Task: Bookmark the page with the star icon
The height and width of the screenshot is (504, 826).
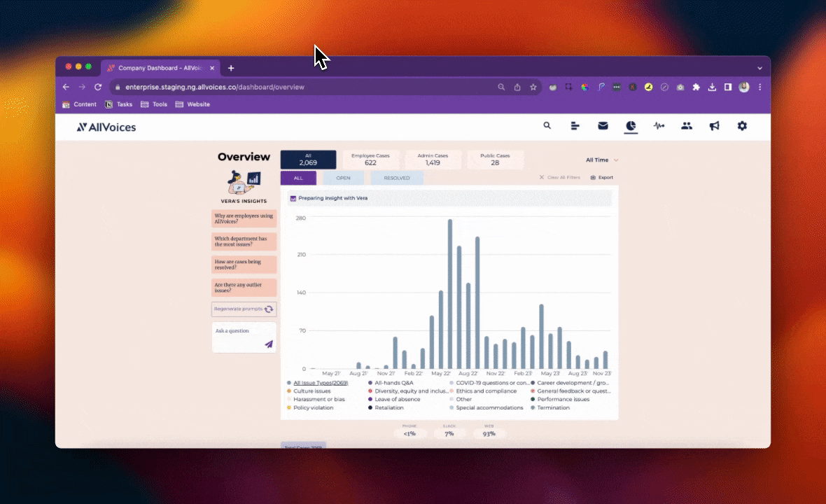Action: point(533,87)
